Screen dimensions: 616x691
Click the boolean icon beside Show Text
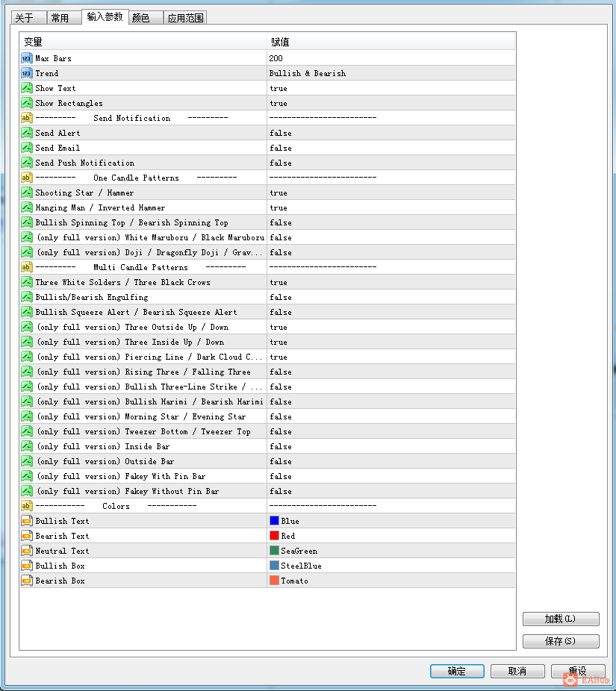(x=26, y=88)
